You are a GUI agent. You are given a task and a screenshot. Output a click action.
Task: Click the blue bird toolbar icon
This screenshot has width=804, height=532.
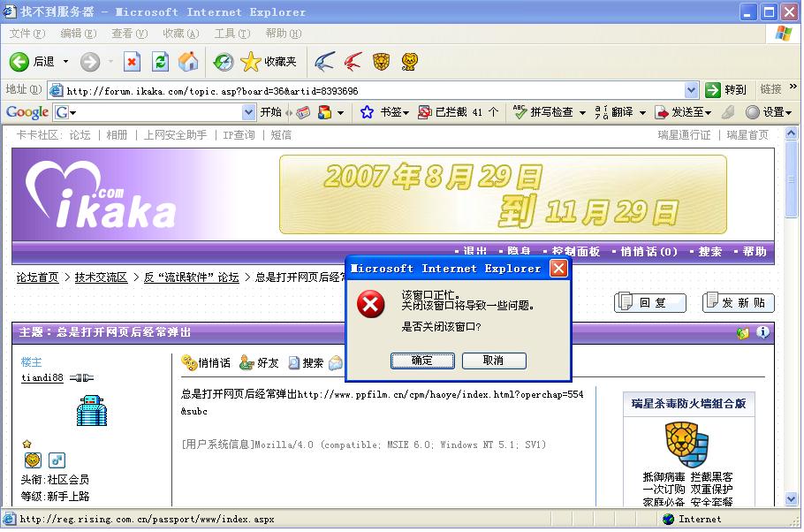324,62
